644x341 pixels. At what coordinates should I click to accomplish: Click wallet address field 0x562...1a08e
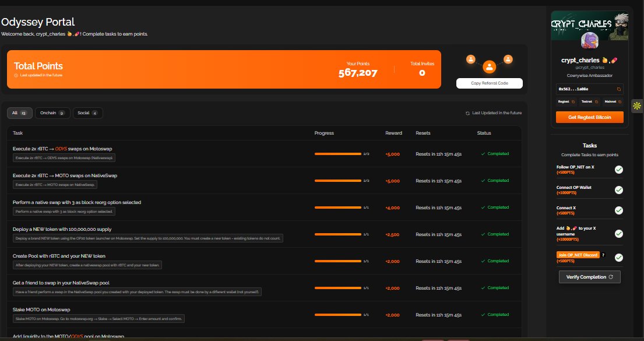(589, 89)
